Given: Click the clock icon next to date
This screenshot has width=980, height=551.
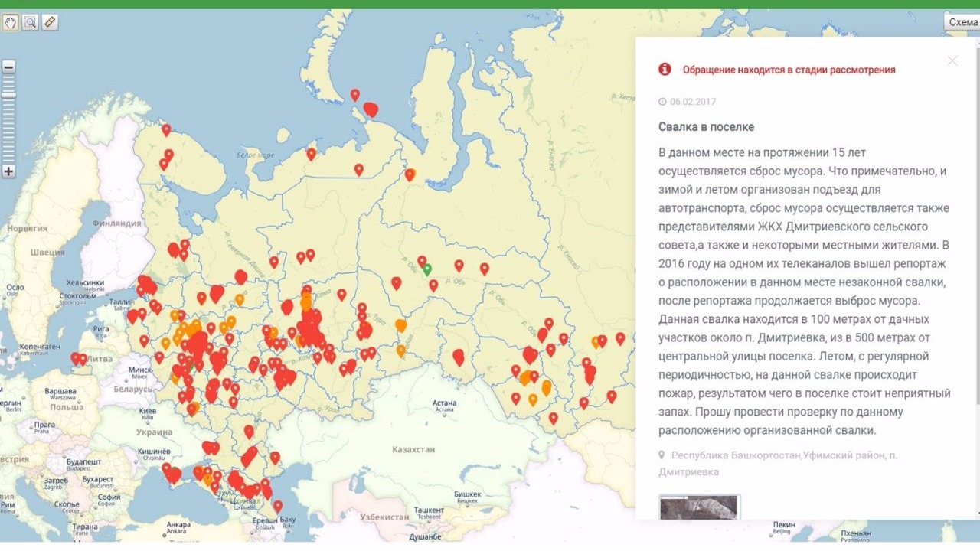Looking at the screenshot, I should pyautogui.click(x=662, y=102).
